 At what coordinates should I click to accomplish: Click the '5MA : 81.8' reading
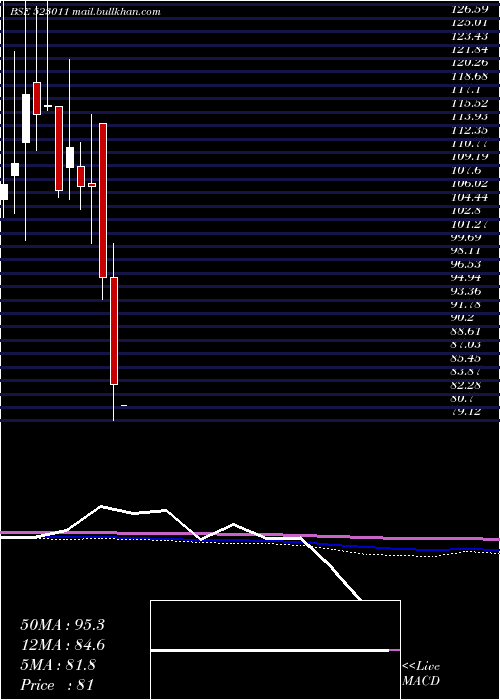(x=58, y=665)
